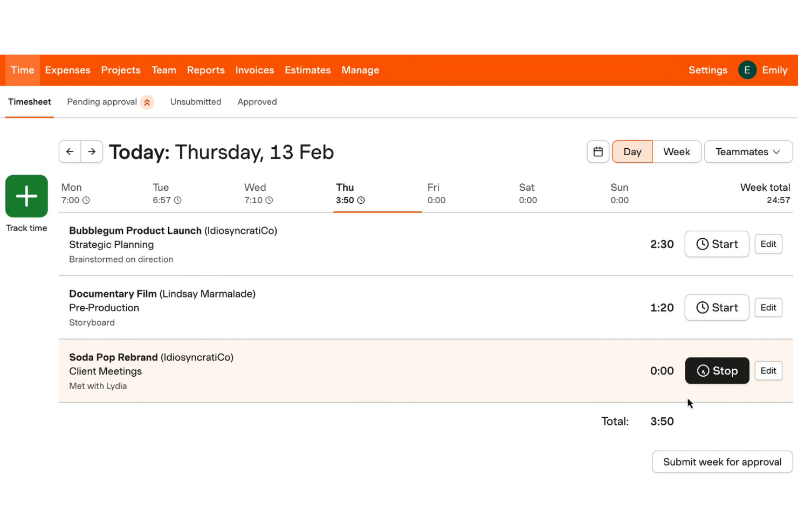Click the clock icon beside Thursday's 3:50 total
The height and width of the screenshot is (532, 798).
coord(362,200)
